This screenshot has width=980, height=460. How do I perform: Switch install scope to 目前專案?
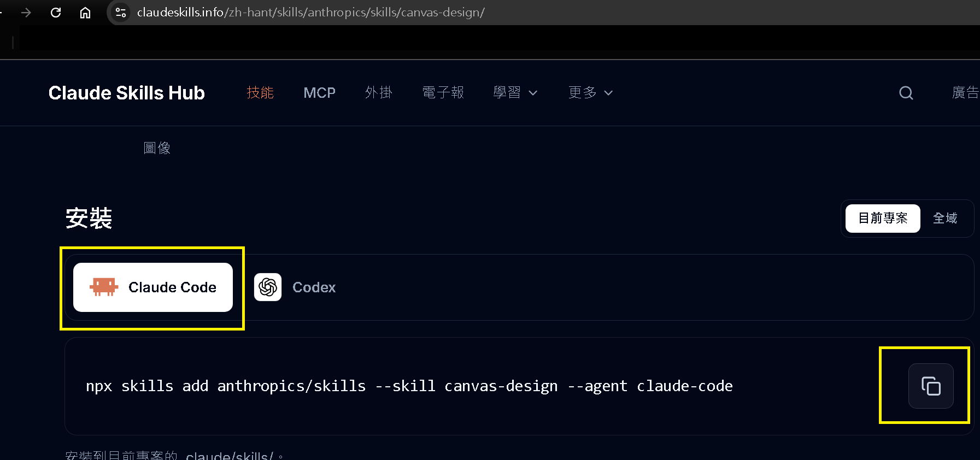[883, 218]
